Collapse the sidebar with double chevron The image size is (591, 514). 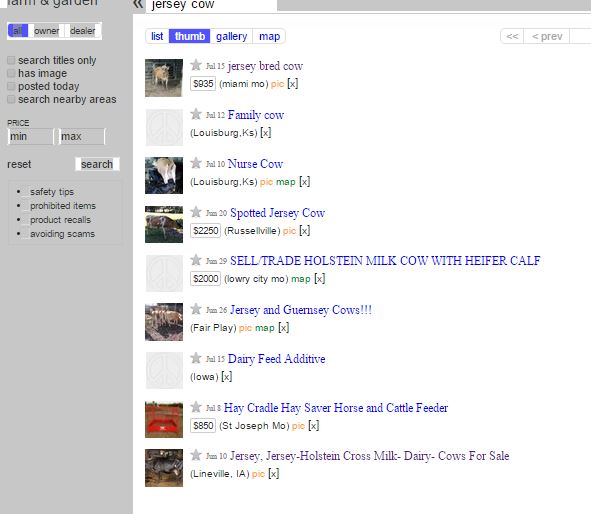point(138,4)
